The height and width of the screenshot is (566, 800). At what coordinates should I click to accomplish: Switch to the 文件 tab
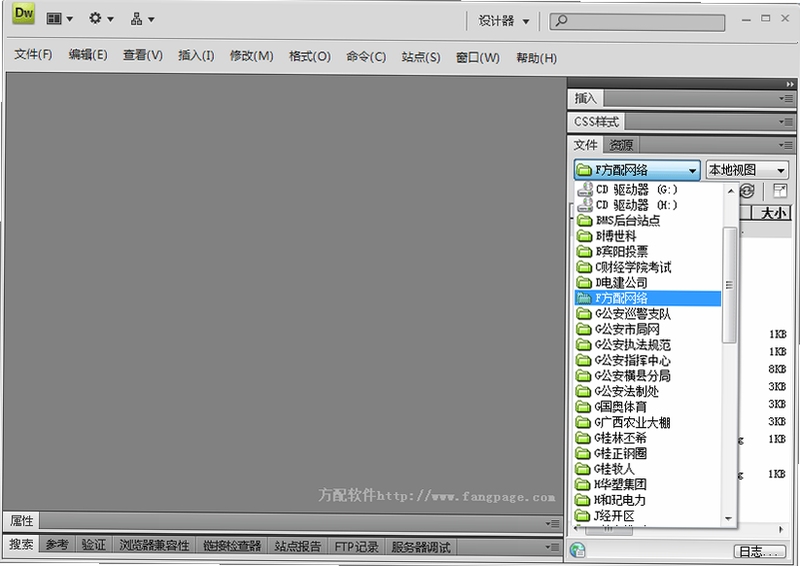tap(585, 145)
